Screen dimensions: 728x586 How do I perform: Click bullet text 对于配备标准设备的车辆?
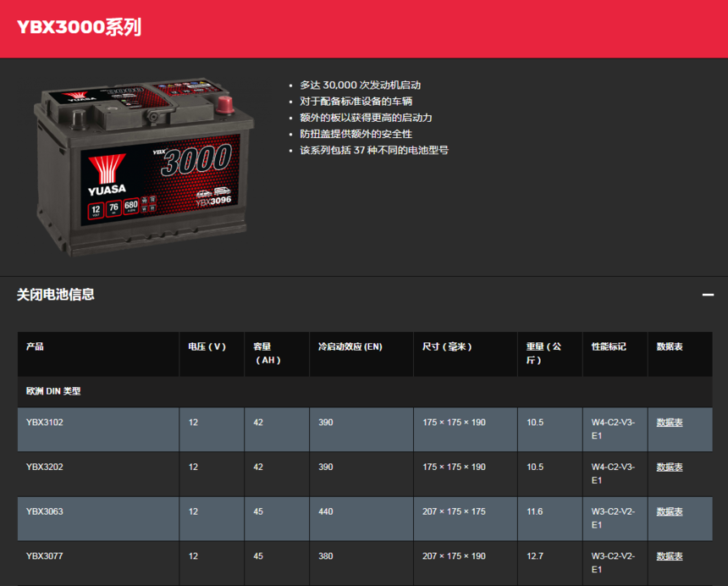click(356, 102)
